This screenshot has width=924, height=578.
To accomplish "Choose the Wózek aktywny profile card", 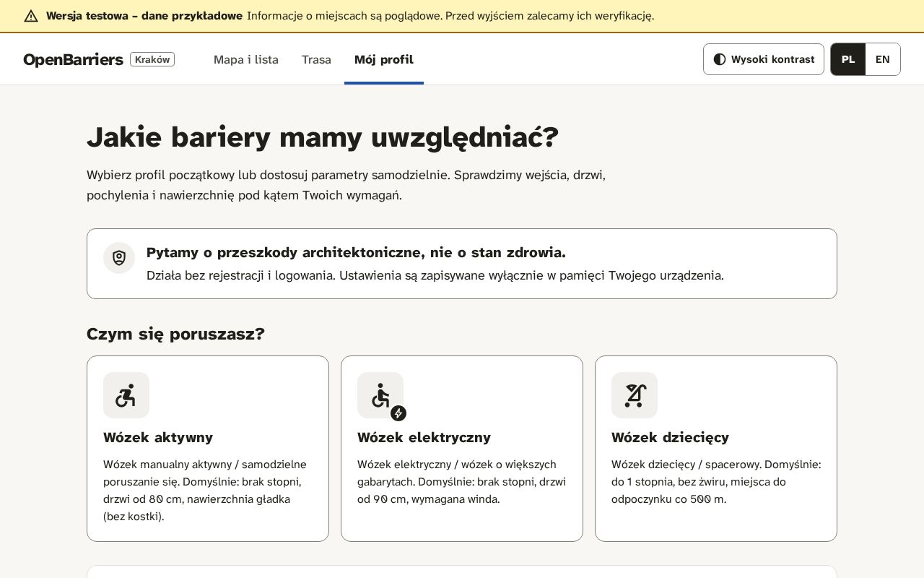I will 208,449.
